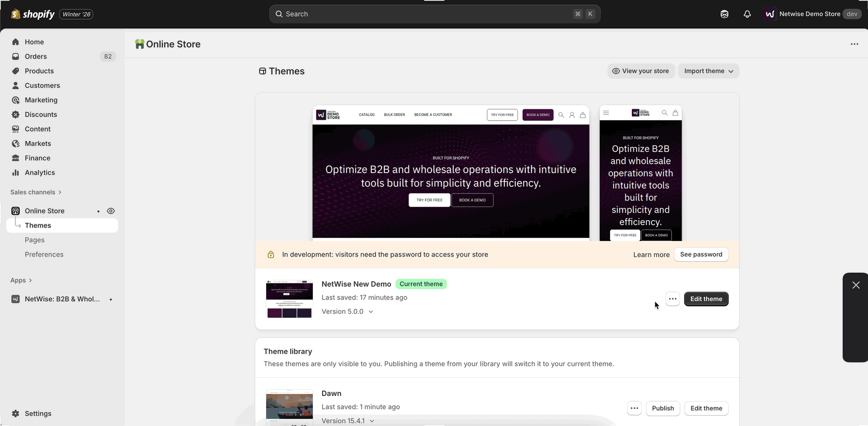Image resolution: width=868 pixels, height=426 pixels.
Task: Click the NetWise app icon in sidebar
Action: coord(16,299)
